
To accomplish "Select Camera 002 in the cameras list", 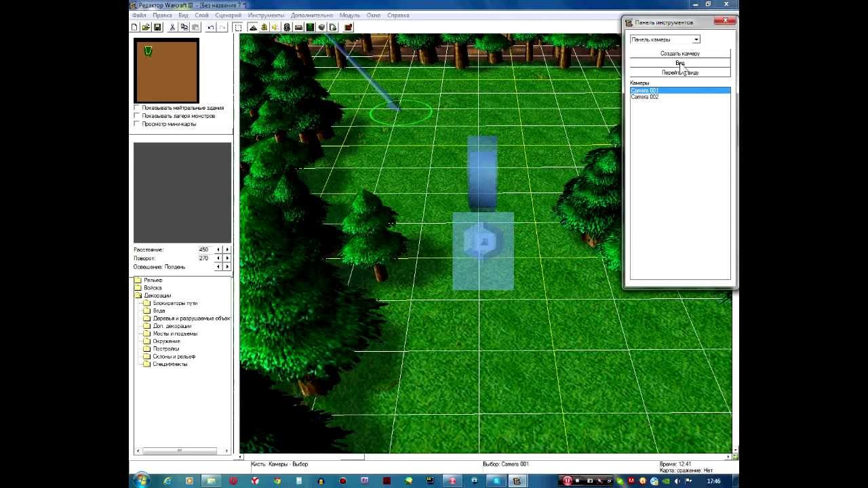I will [680, 97].
